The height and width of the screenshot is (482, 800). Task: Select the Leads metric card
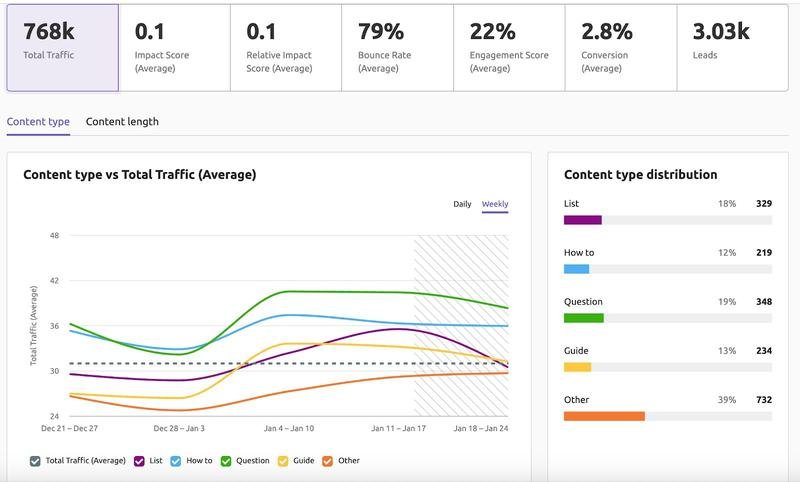coord(732,47)
